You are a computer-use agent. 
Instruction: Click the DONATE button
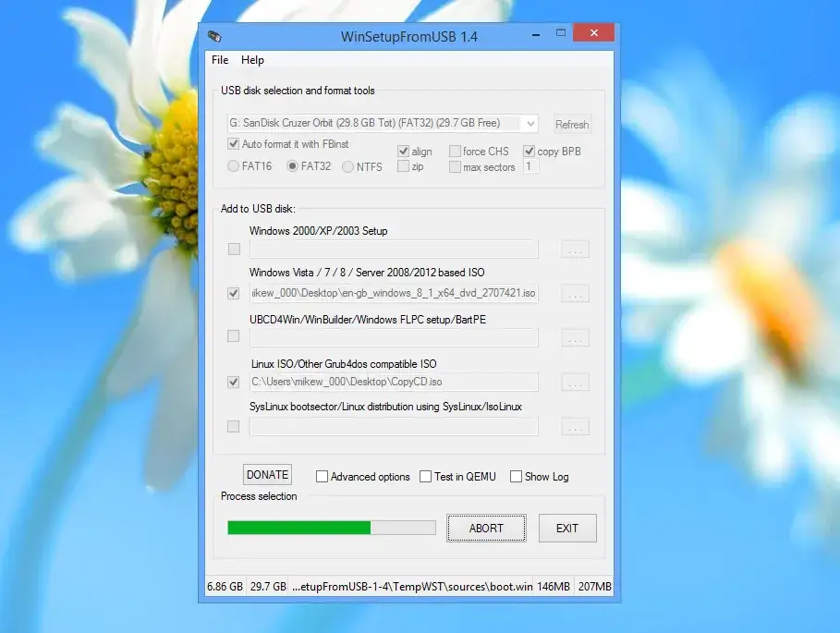coord(267,474)
